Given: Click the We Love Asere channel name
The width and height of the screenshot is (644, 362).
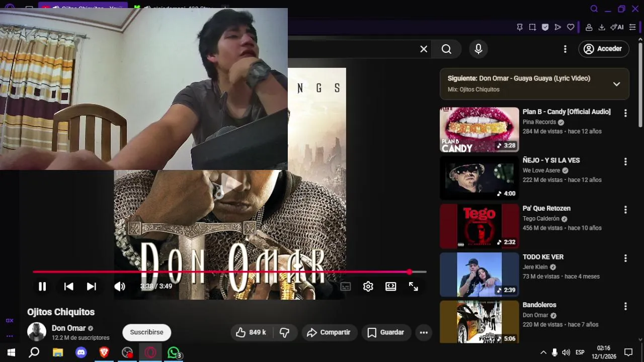Looking at the screenshot, I should coord(541,170).
